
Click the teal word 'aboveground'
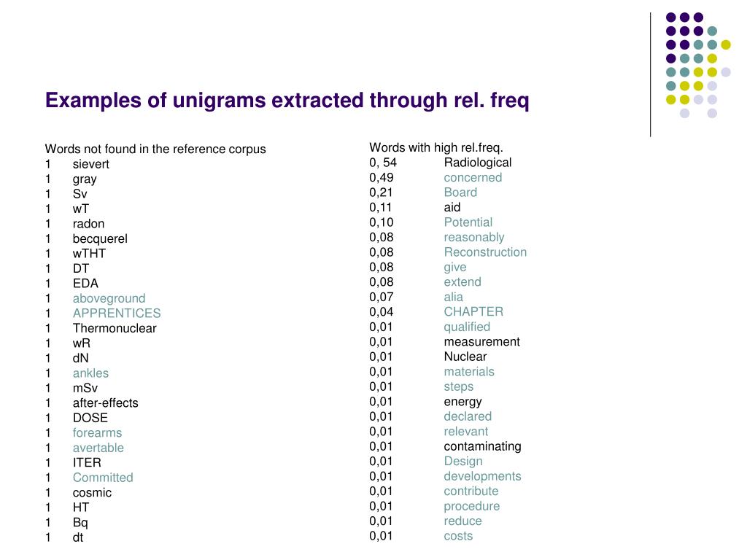pyautogui.click(x=109, y=298)
